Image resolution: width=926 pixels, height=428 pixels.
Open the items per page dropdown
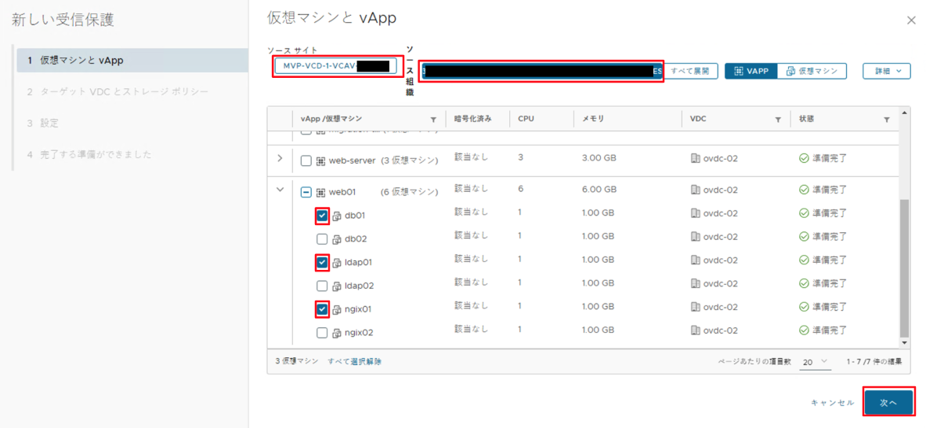click(815, 361)
